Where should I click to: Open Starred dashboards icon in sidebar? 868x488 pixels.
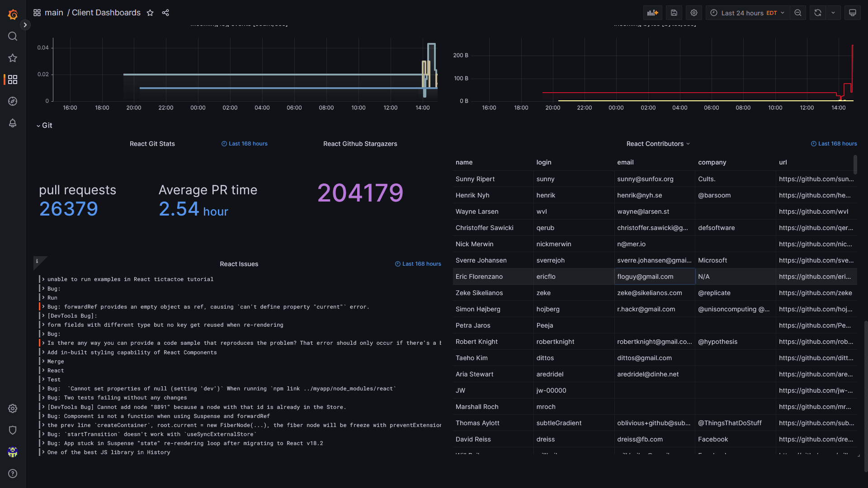(13, 58)
